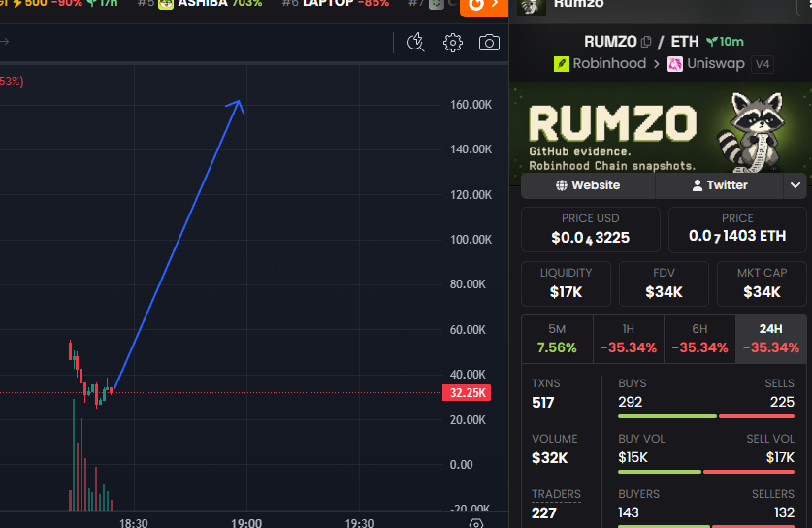This screenshot has height=528, width=812.
Task: Open the #6 LAPTOP trending ticker
Action: (335, 4)
